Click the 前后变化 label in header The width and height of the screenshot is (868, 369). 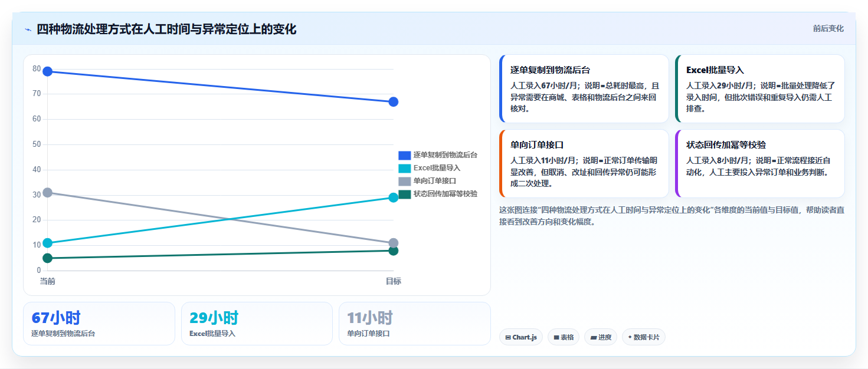coord(828,28)
